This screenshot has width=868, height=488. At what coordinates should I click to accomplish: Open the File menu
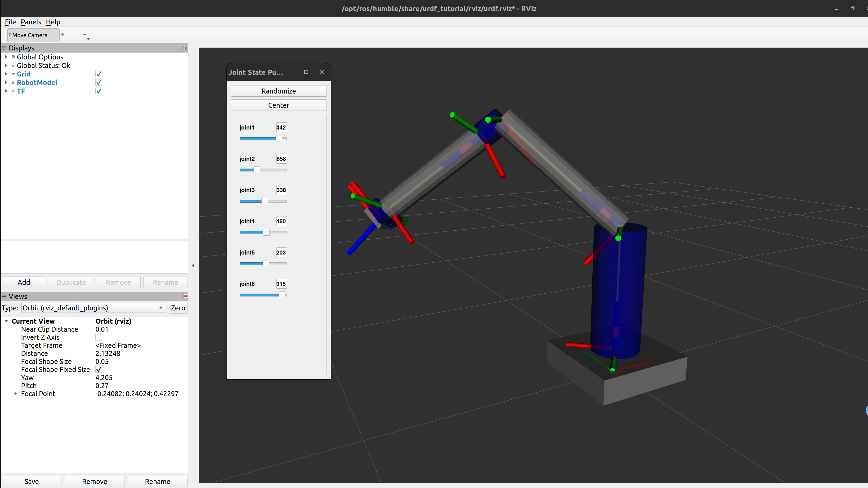point(10,22)
